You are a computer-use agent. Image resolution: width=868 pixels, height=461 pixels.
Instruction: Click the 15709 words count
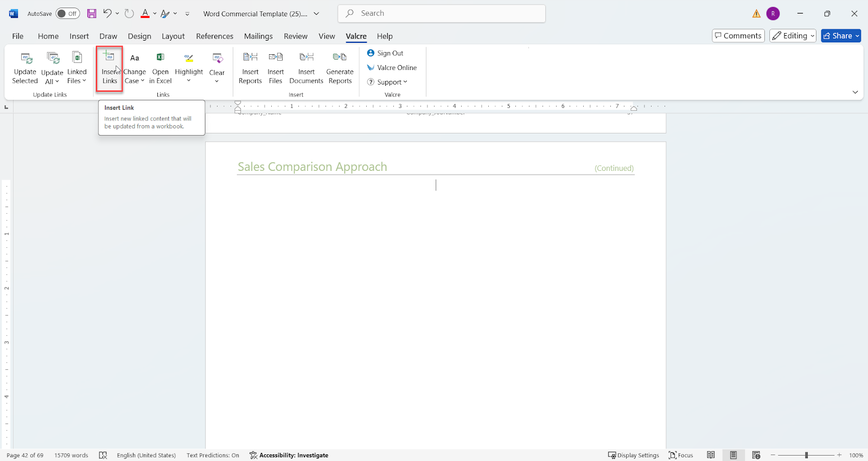[71, 455]
